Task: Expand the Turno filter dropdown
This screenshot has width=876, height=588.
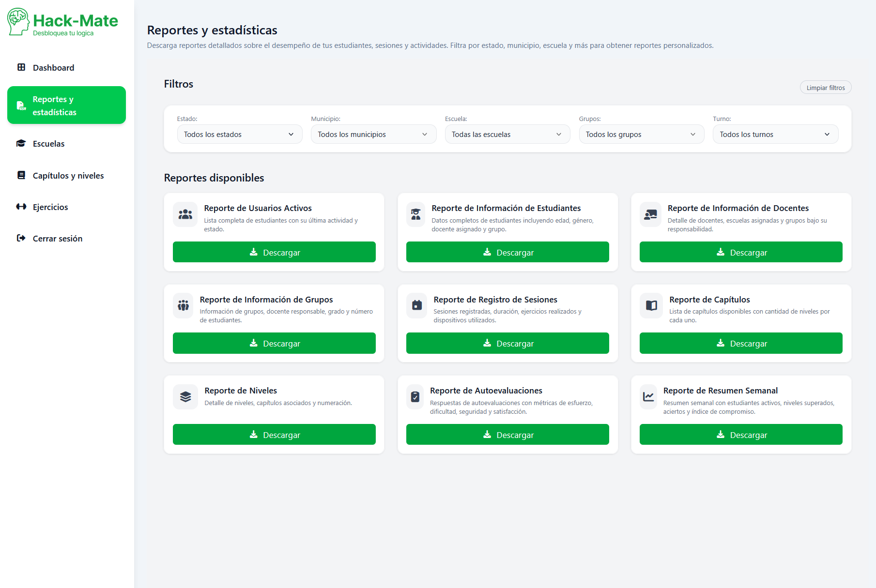Action: tap(775, 135)
